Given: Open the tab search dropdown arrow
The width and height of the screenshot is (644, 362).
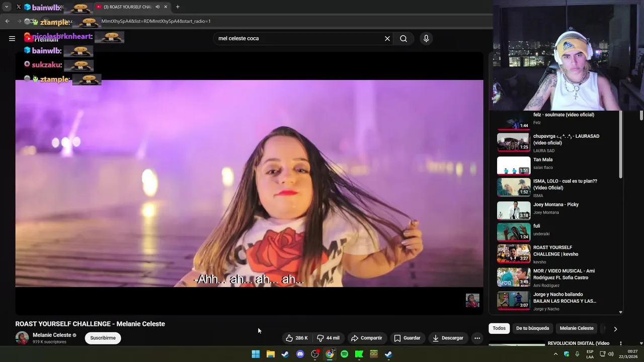Looking at the screenshot, I should (7, 7).
